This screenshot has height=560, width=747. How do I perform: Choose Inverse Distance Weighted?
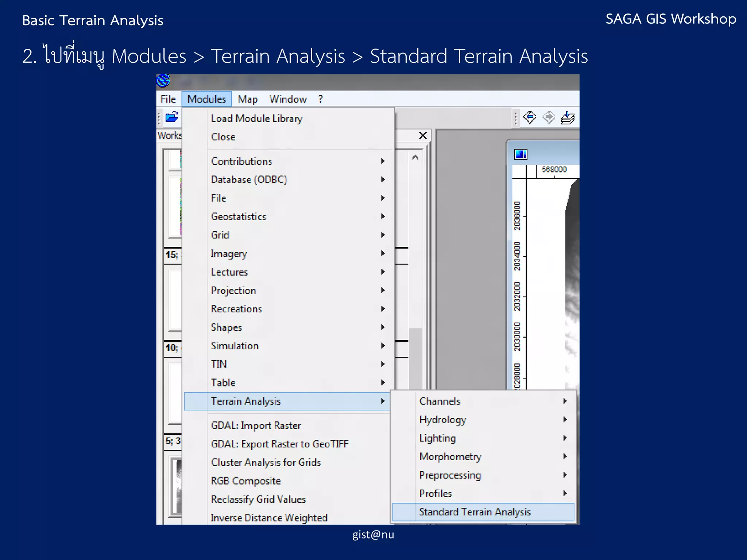click(287, 518)
